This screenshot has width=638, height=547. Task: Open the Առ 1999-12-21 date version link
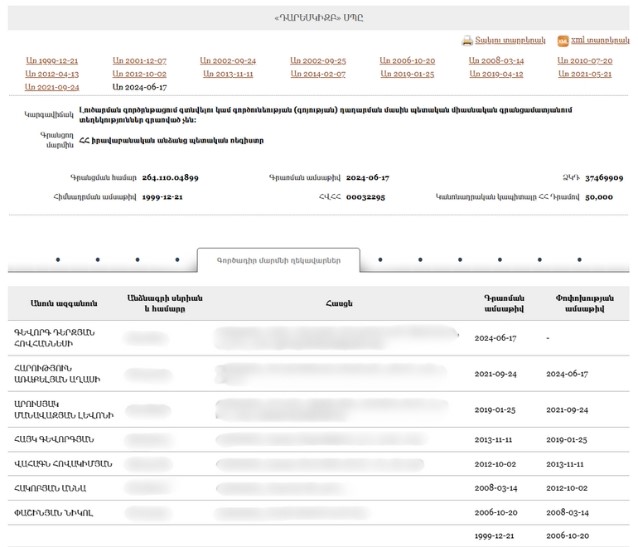tap(52, 61)
